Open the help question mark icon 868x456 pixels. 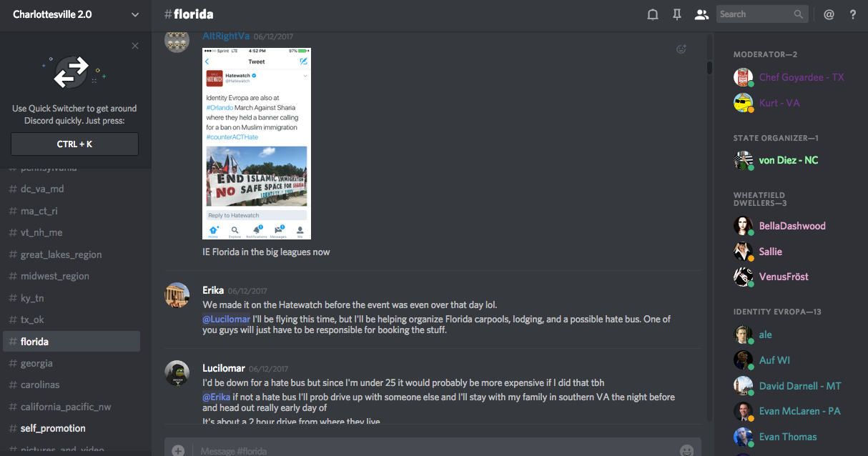tap(853, 14)
